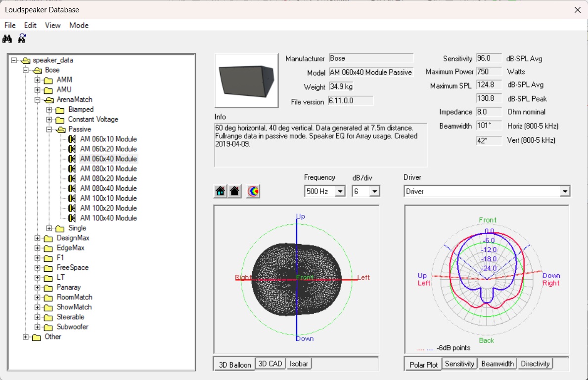Open the Mode menu
The image size is (588, 380).
tap(79, 25)
